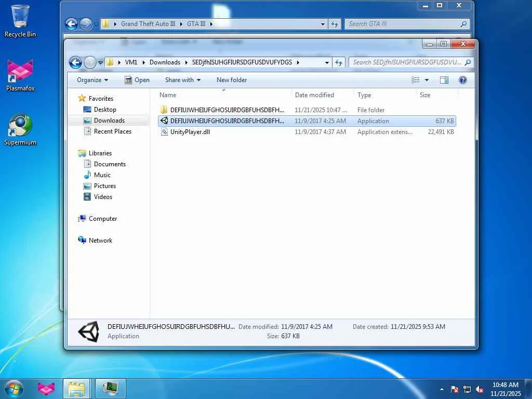Click the muted volume icon in tray

pyautogui.click(x=480, y=389)
